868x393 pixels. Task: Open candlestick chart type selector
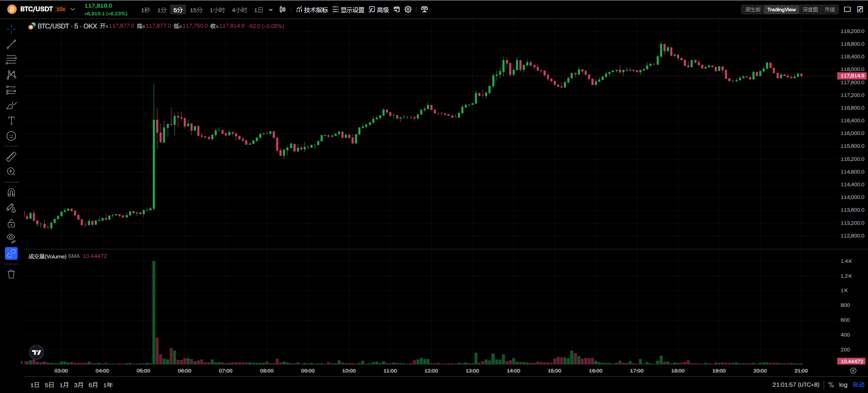pos(283,9)
